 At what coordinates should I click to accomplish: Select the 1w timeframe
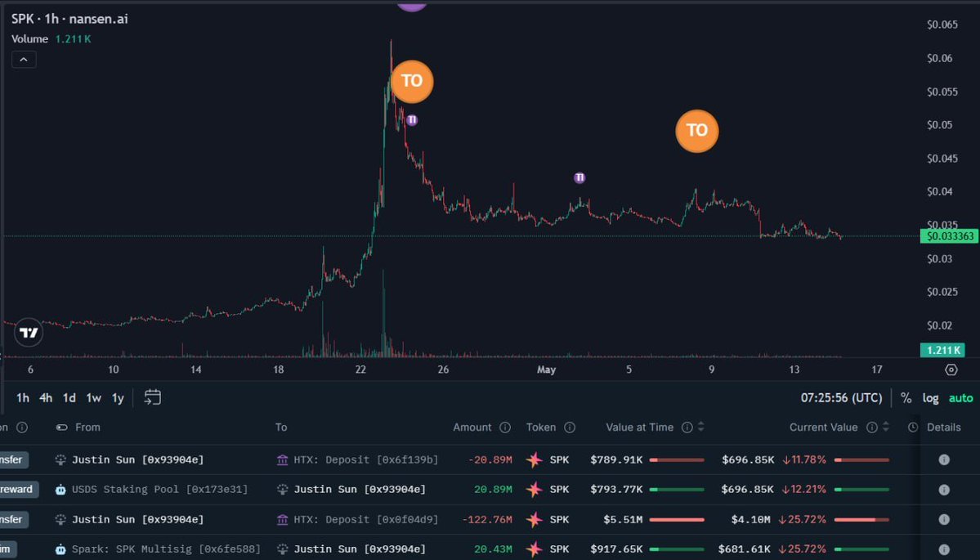[x=94, y=398]
